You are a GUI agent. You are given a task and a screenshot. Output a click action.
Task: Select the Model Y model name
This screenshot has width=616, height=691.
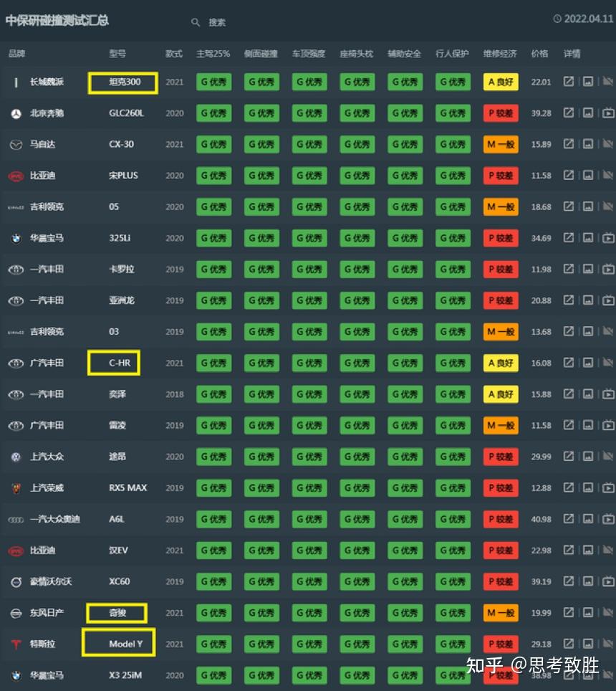[126, 644]
